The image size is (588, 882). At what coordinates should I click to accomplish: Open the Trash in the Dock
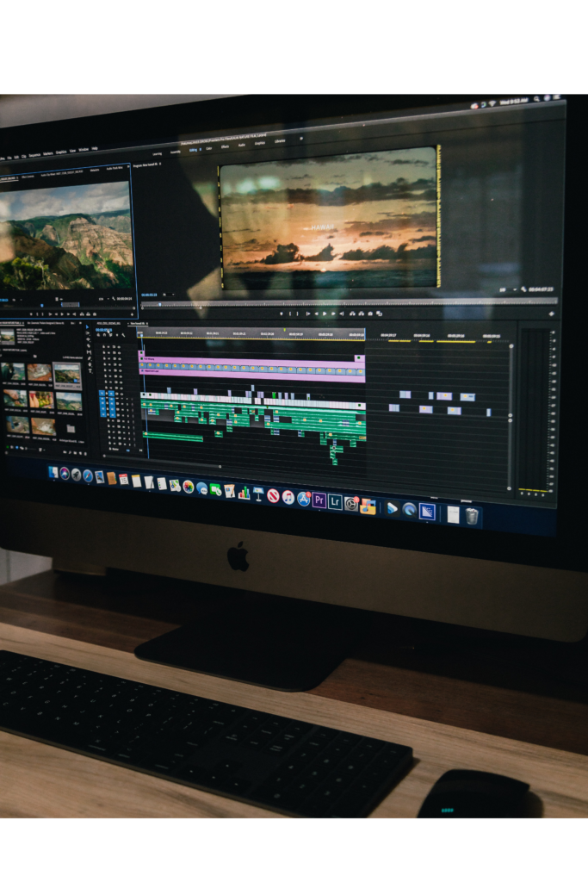click(x=472, y=516)
